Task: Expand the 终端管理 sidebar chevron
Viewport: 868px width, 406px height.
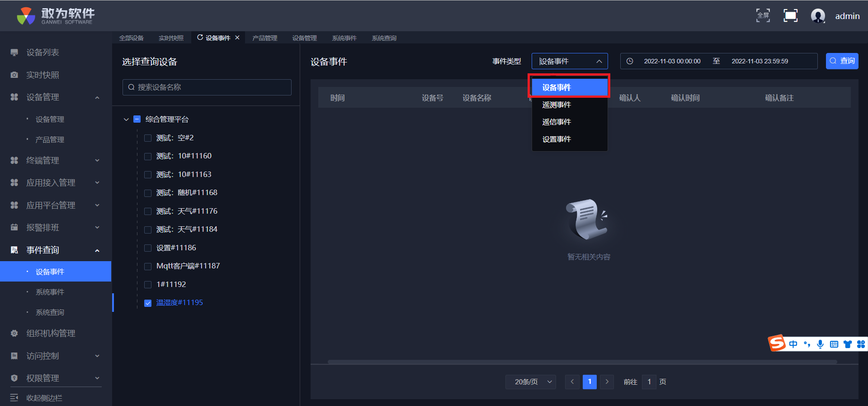Action: [x=97, y=160]
